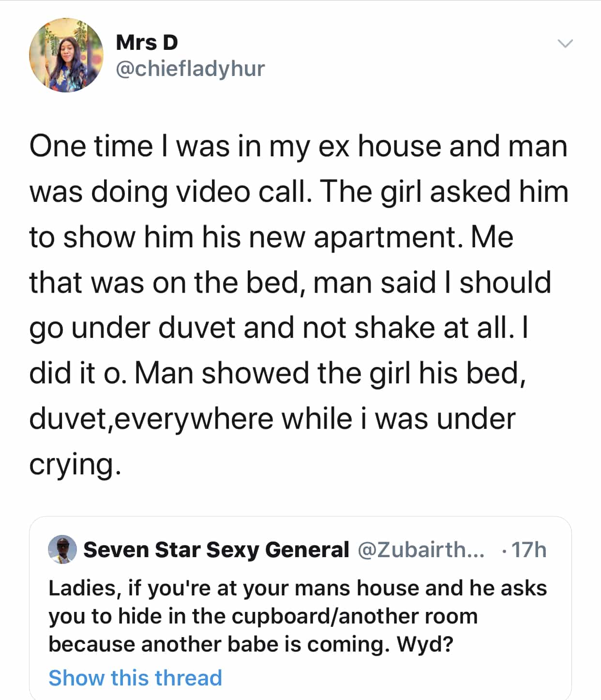Open the 17h timestamp
The image size is (601, 700).
click(528, 550)
